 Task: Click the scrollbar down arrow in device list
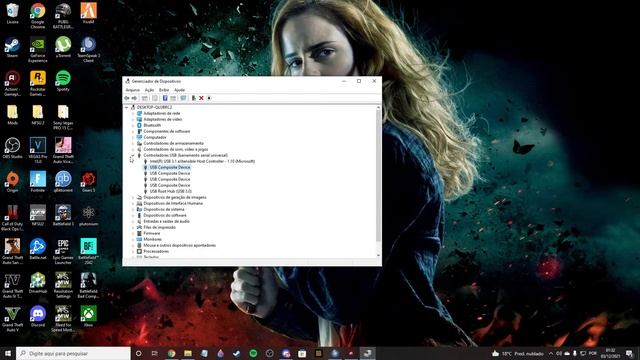coord(378,256)
